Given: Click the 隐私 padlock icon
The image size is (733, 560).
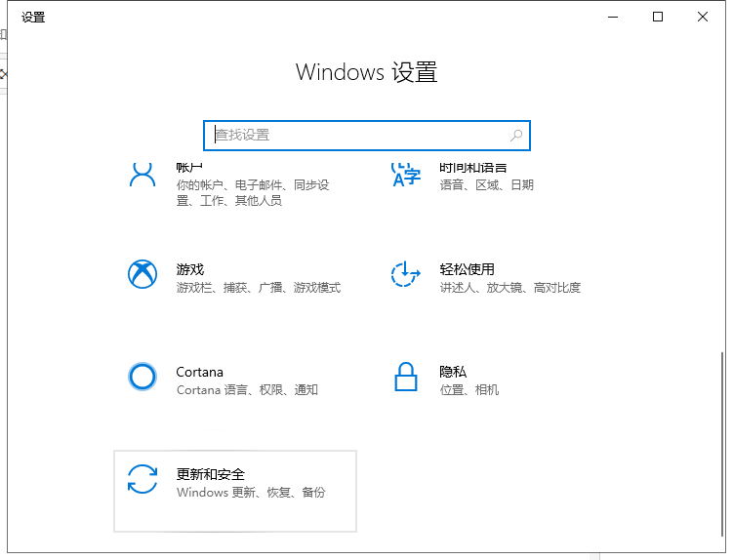Looking at the screenshot, I should (406, 377).
